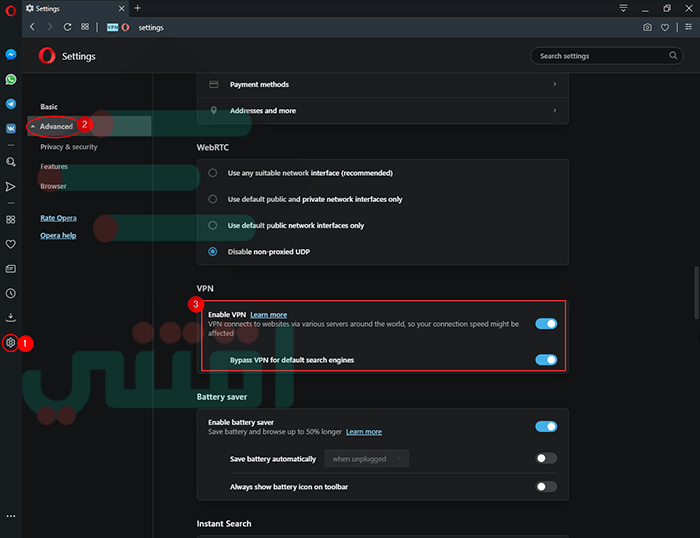Open History clock icon in sidebar
The height and width of the screenshot is (538, 700).
pyautogui.click(x=11, y=293)
